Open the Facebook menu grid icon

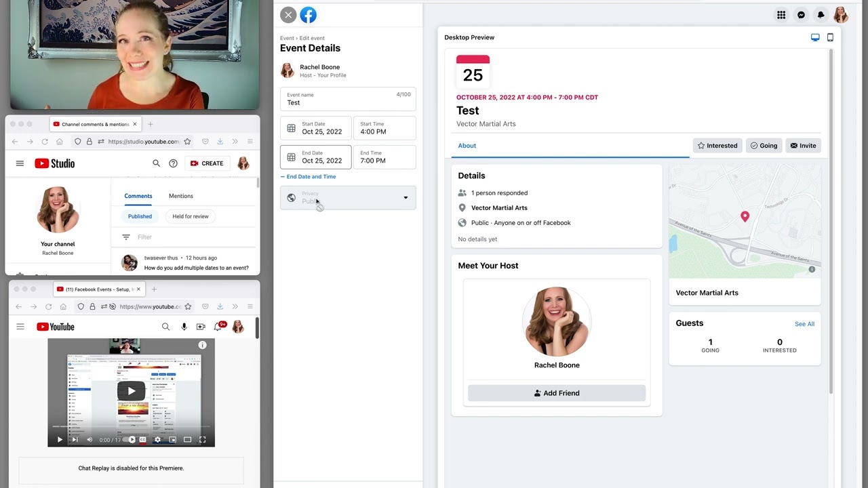point(781,15)
